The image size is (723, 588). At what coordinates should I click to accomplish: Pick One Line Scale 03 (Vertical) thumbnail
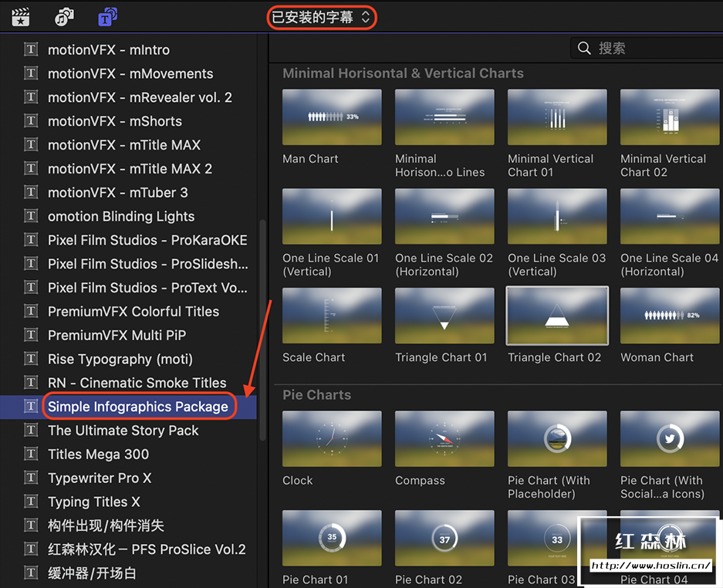coord(557,216)
